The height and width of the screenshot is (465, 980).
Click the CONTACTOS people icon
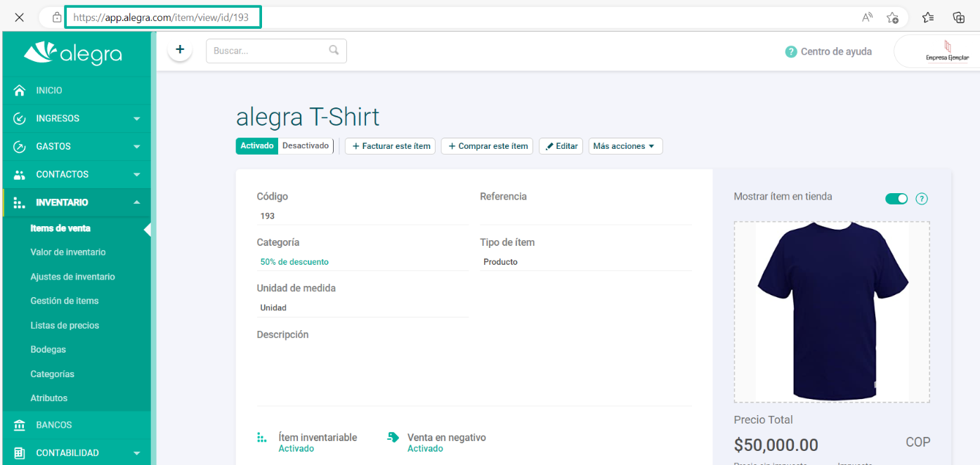[20, 175]
